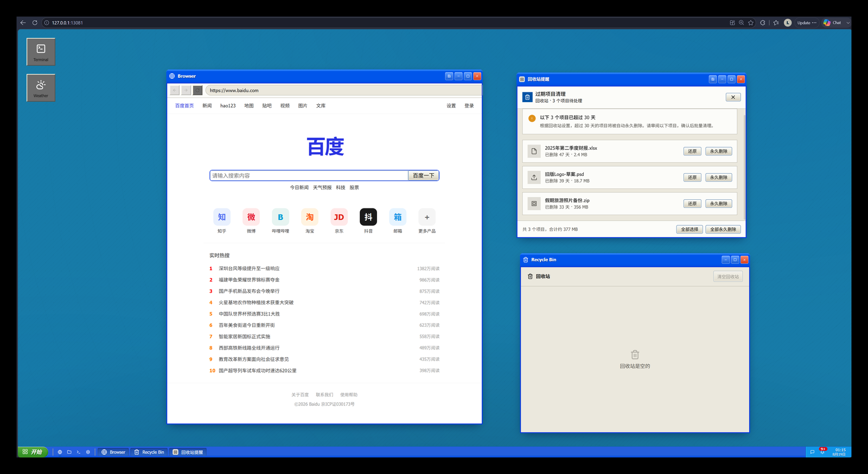Open the 抖音 shortcut icon
This screenshot has width=868, height=474.
tap(368, 217)
